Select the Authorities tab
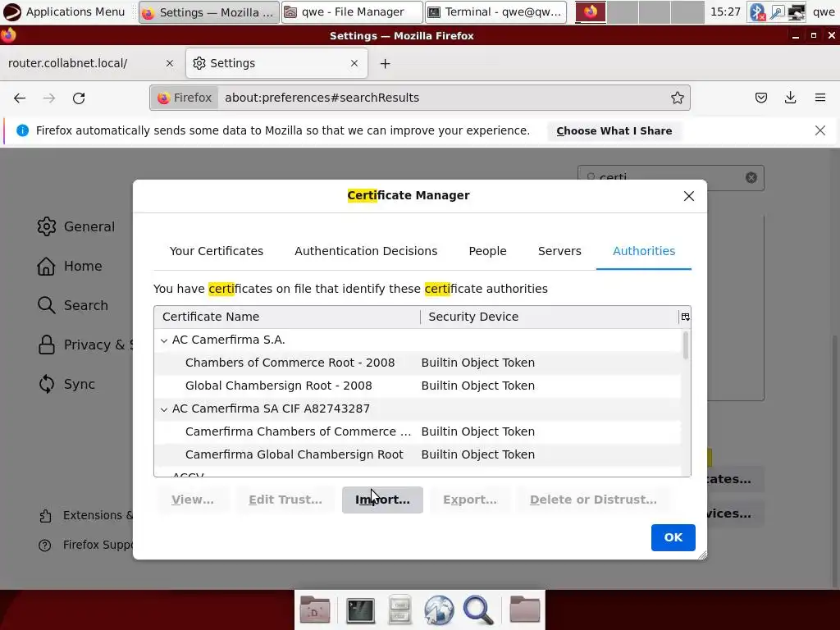Viewport: 840px width, 630px height. pyautogui.click(x=644, y=251)
